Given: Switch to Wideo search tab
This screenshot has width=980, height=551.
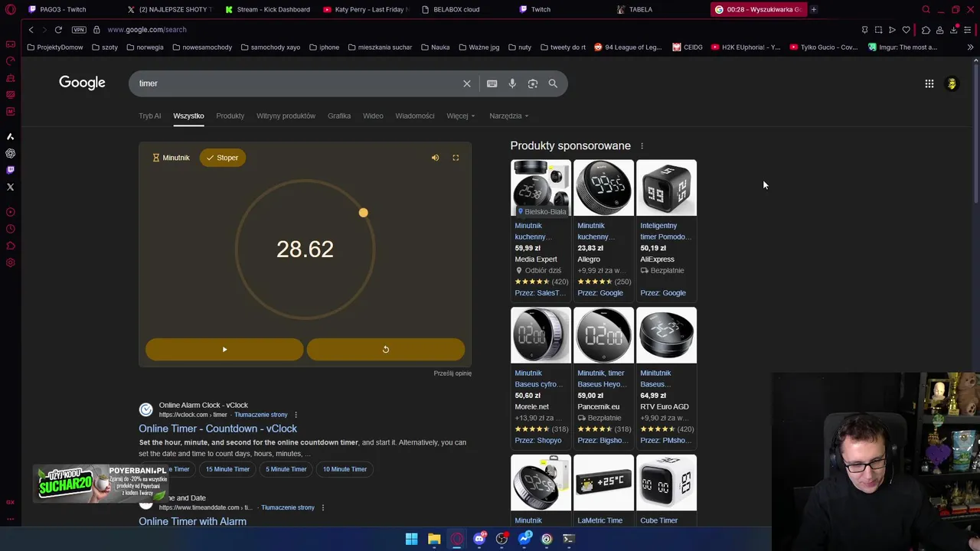Looking at the screenshot, I should click(x=373, y=116).
